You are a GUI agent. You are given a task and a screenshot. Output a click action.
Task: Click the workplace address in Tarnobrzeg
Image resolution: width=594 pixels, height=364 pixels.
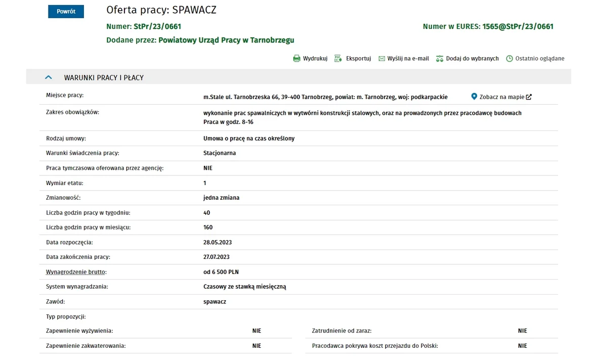pos(326,97)
